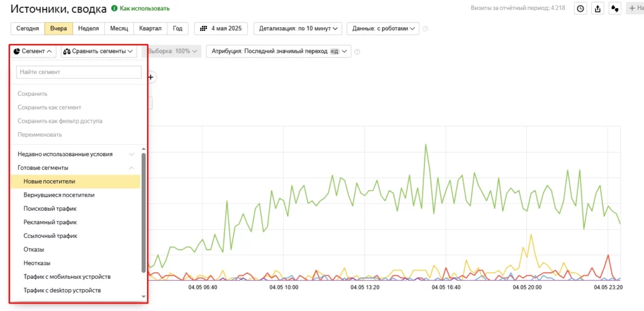Click the Найти сегмент search field

tap(79, 72)
